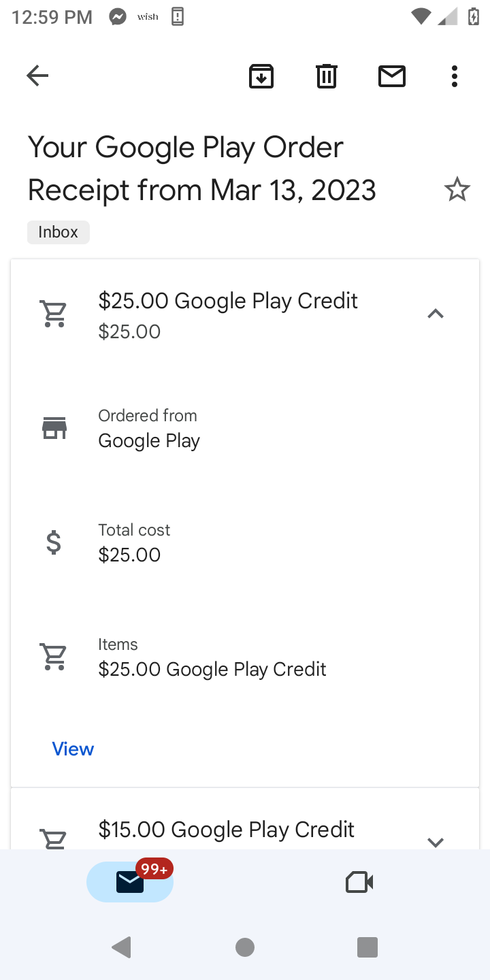Tap the store icon next to Ordered from
Image resolution: width=490 pixels, height=980 pixels.
click(54, 428)
